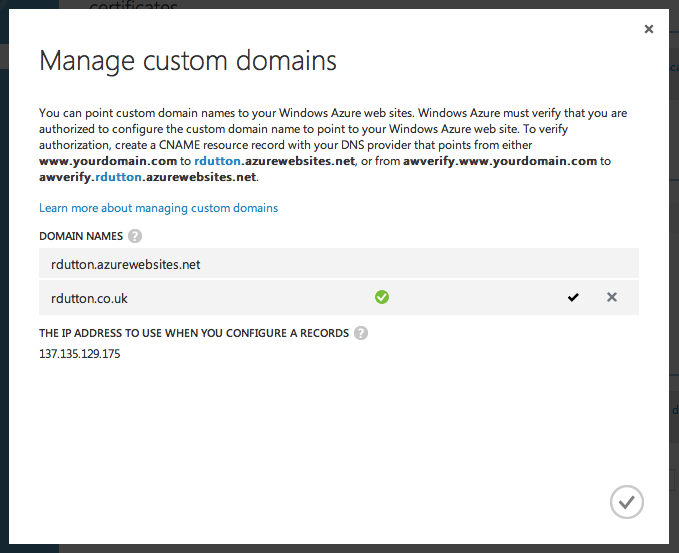Remove rdutton.co.uk using the X icon
Image resolution: width=679 pixels, height=553 pixels.
click(611, 297)
